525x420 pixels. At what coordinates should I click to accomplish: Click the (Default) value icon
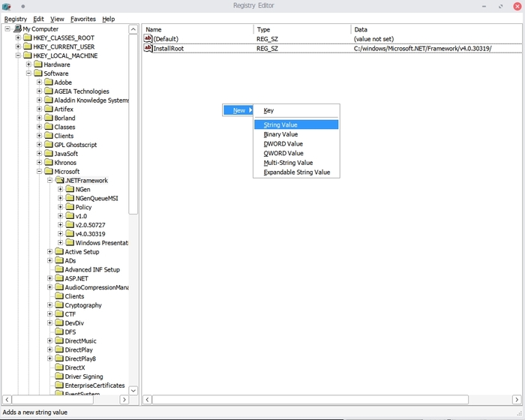pos(148,38)
